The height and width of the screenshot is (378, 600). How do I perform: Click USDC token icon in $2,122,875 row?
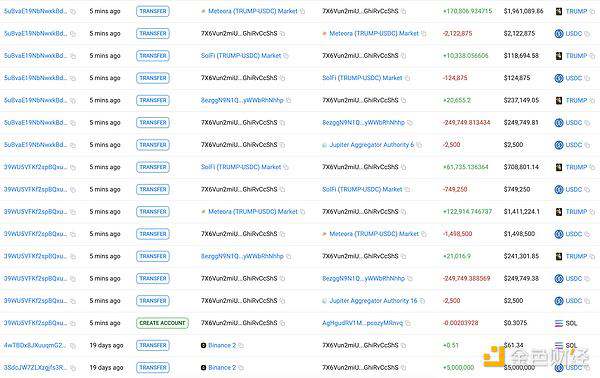(559, 34)
